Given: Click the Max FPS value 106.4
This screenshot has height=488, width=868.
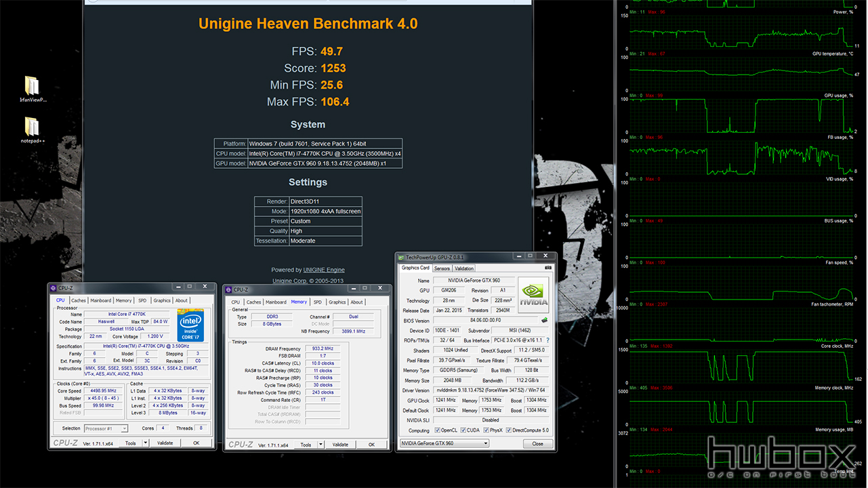Looking at the screenshot, I should point(335,102).
